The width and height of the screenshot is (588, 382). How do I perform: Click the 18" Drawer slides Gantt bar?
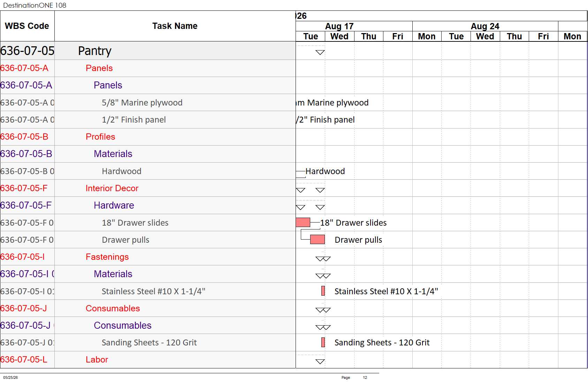point(303,223)
